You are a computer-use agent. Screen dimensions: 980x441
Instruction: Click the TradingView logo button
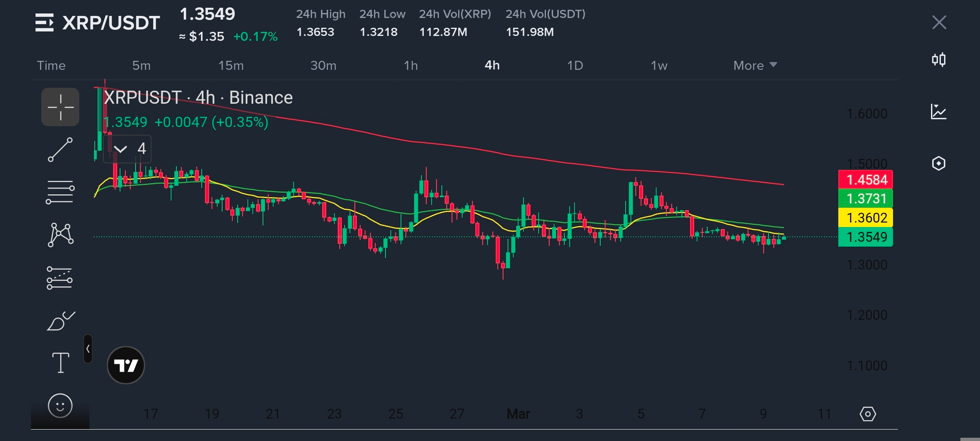126,365
